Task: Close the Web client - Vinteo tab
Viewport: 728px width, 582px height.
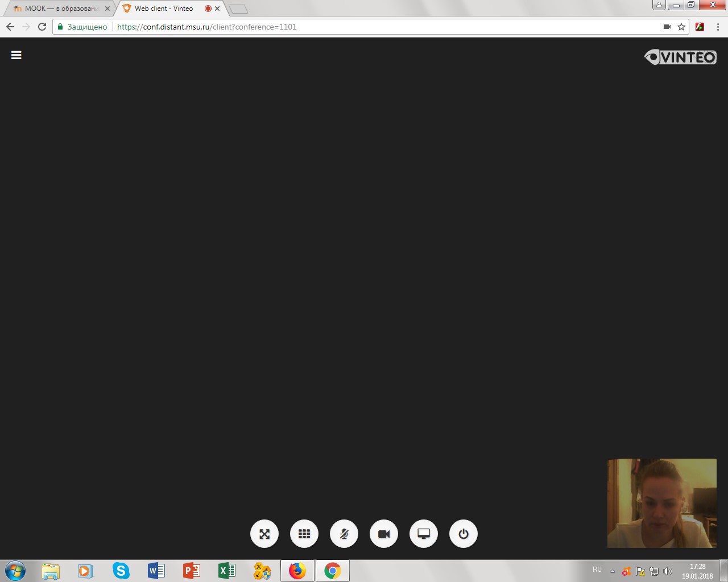Action: pyautogui.click(x=217, y=9)
